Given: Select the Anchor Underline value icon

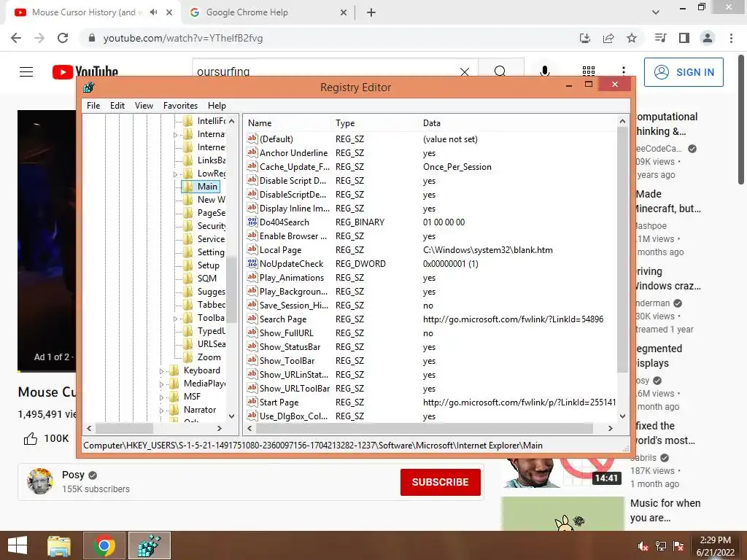Looking at the screenshot, I should pos(252,152).
